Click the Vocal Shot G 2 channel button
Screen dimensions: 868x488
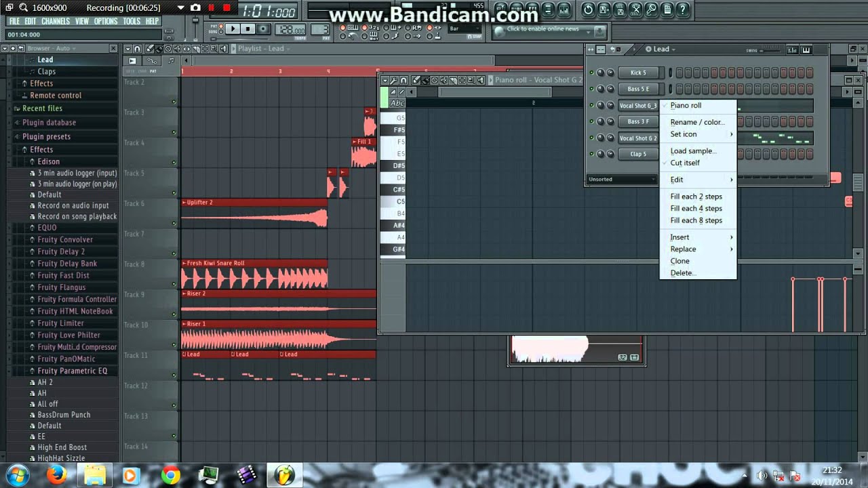(x=638, y=138)
